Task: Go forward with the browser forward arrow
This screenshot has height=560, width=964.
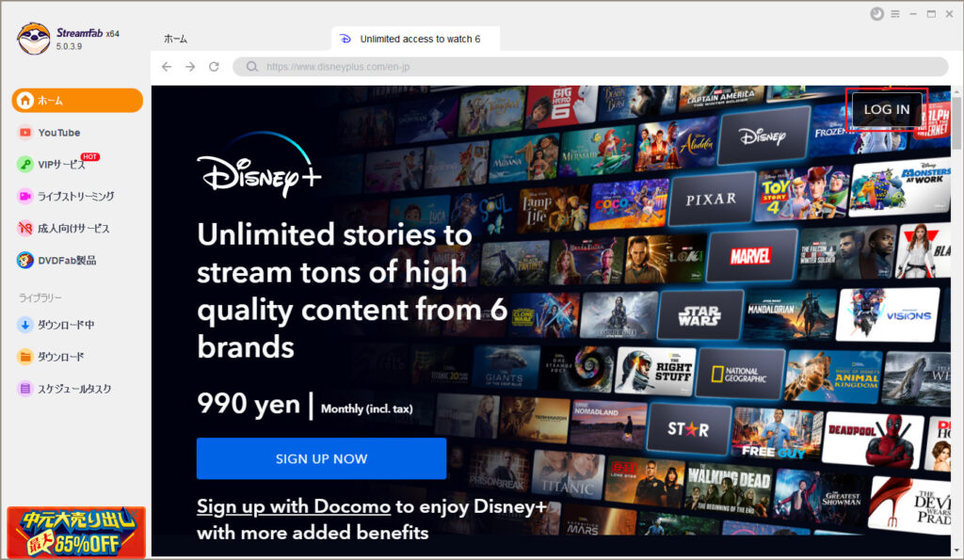Action: 190,67
